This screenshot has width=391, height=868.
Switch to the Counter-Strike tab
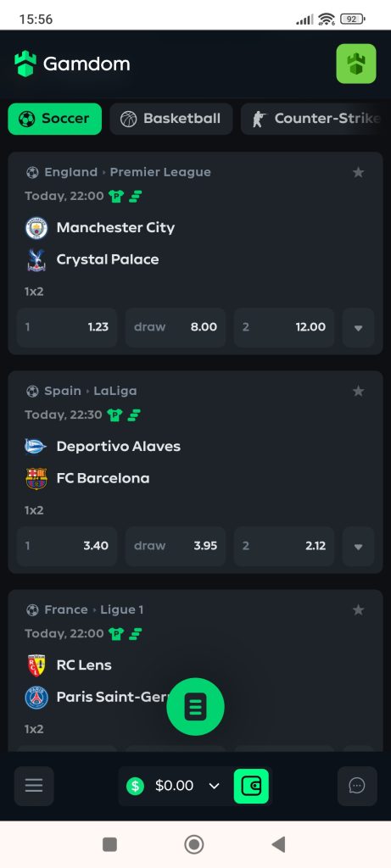316,119
